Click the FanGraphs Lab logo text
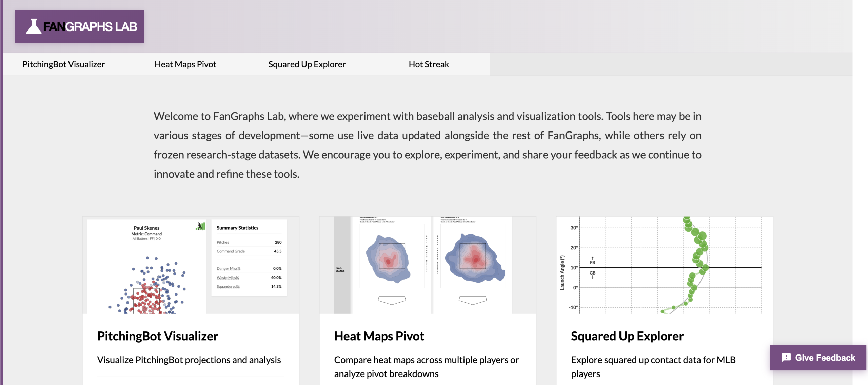This screenshot has height=385, width=868. pyautogui.click(x=90, y=26)
